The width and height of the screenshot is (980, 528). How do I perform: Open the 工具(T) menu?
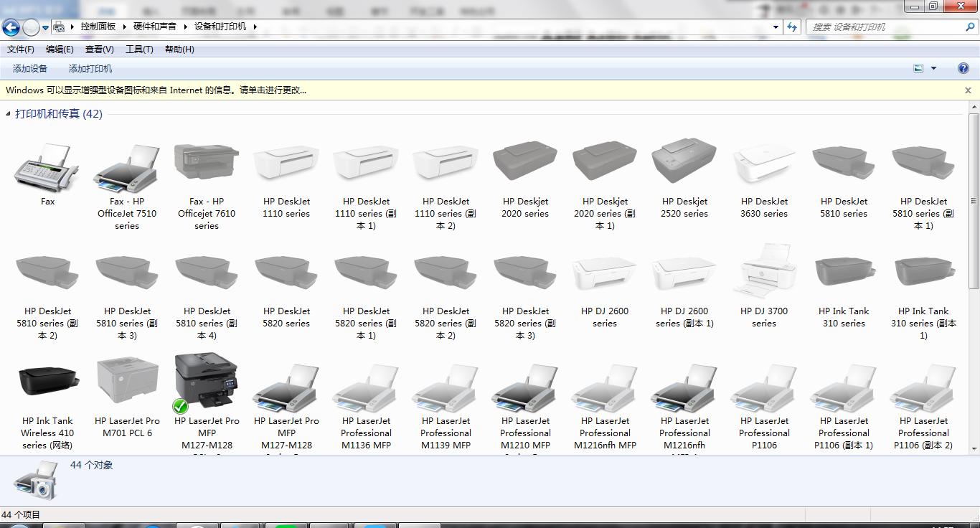139,49
